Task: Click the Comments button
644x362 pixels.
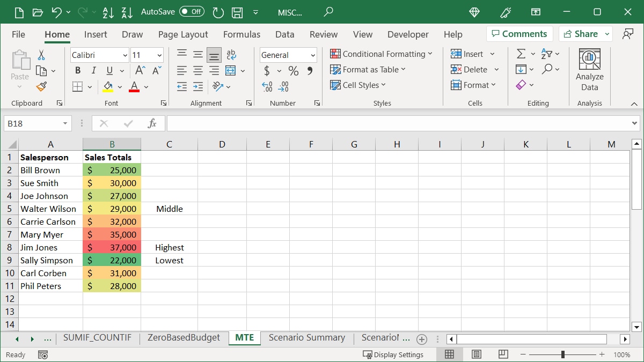Action: click(x=519, y=34)
